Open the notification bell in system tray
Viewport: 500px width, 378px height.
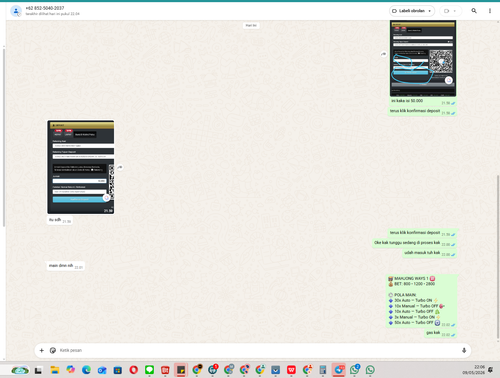click(491, 370)
